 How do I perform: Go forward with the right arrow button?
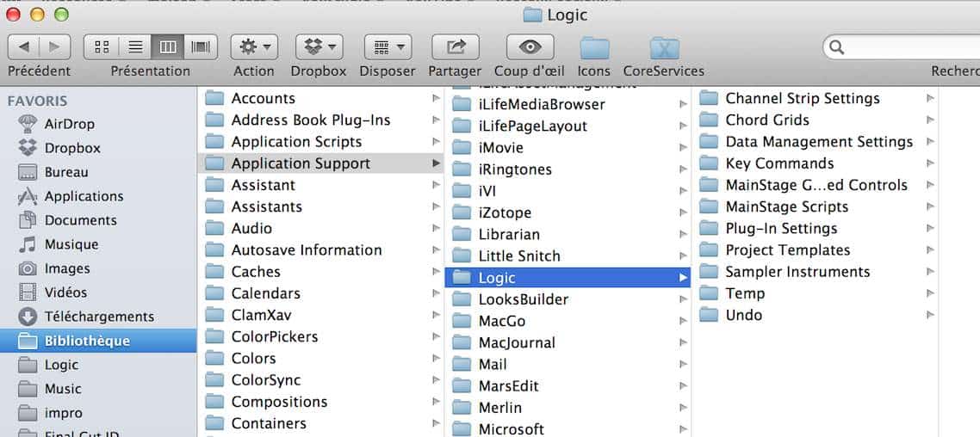pyautogui.click(x=55, y=46)
